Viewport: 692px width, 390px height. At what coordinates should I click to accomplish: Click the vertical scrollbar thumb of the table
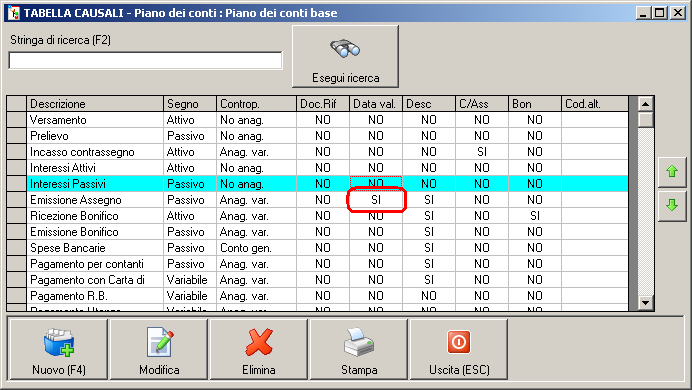pyautogui.click(x=645, y=120)
